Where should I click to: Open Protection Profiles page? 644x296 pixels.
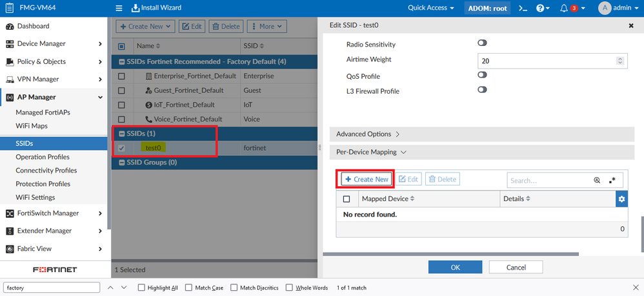43,184
